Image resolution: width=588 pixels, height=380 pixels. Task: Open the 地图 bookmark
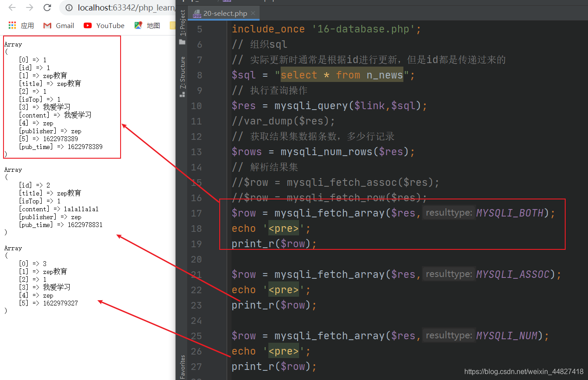[147, 25]
